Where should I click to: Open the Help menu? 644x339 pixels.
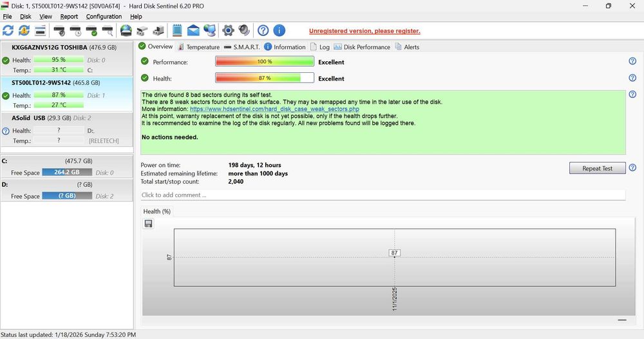(136, 17)
